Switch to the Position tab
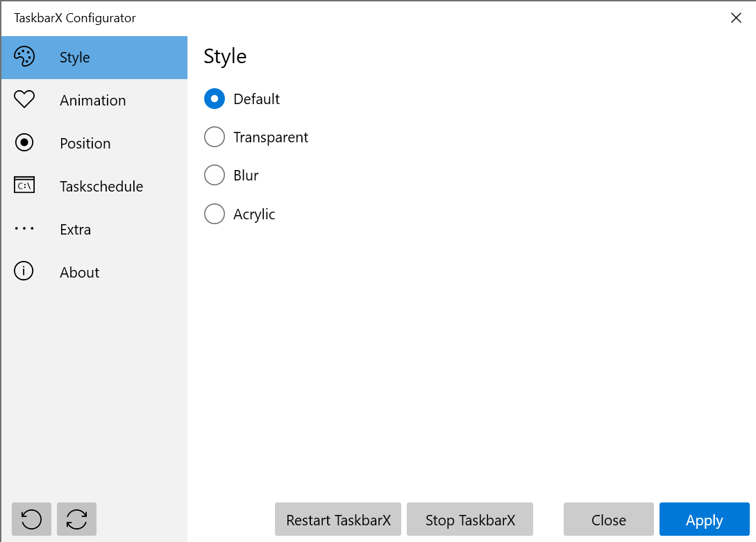This screenshot has height=542, width=756. (85, 143)
